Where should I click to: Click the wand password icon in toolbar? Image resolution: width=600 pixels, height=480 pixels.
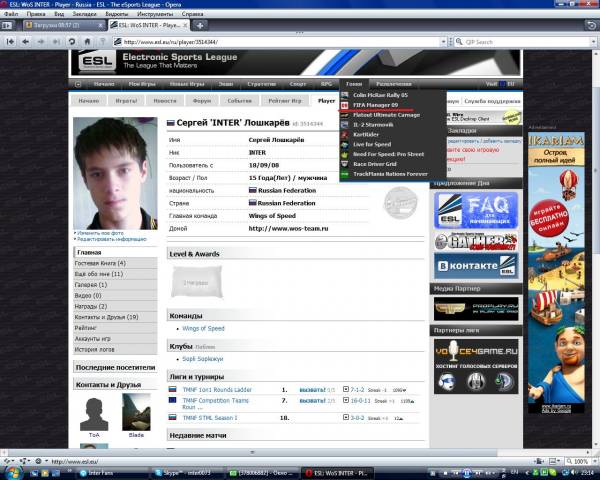[103, 41]
